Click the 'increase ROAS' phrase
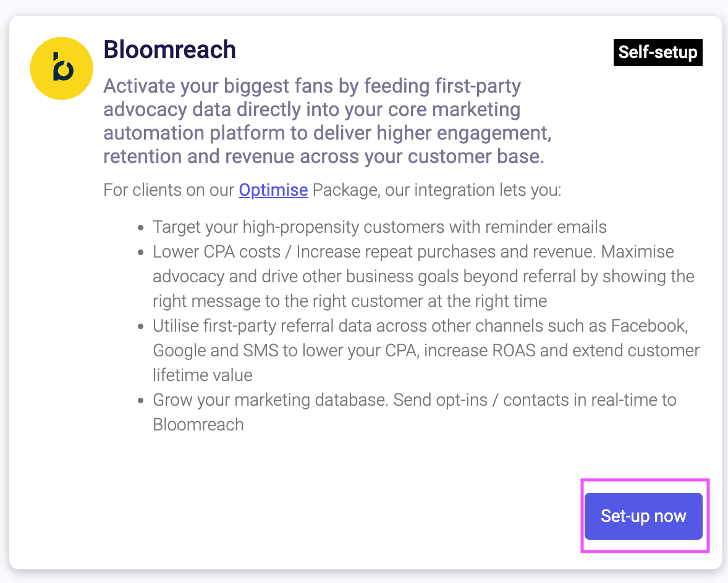Image resolution: width=728 pixels, height=583 pixels. (460, 351)
